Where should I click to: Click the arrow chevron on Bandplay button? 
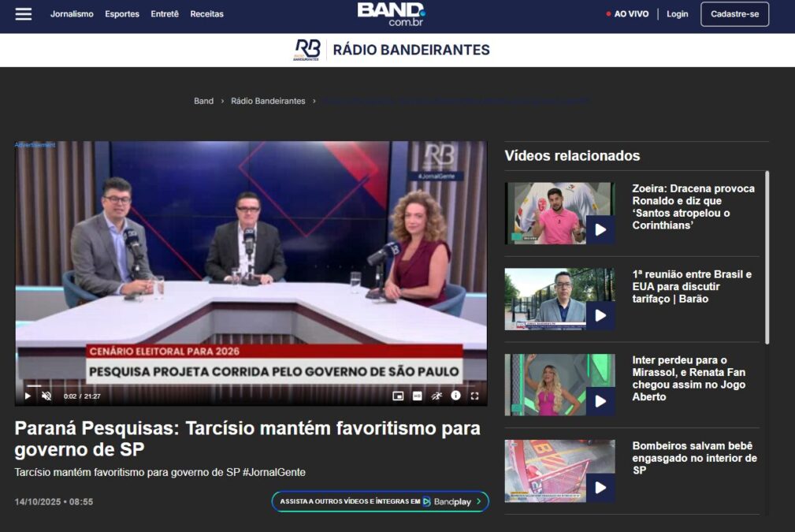478,501
